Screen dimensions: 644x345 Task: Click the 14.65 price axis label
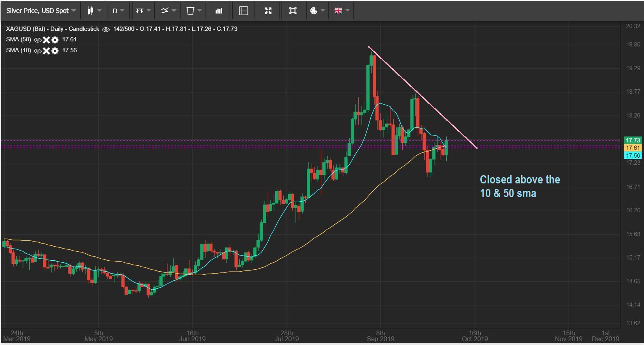click(x=633, y=281)
